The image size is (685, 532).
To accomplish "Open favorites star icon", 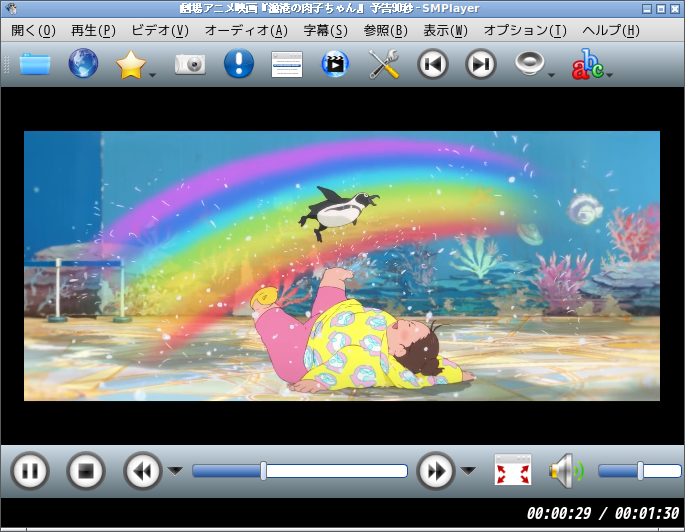I will pyautogui.click(x=131, y=64).
